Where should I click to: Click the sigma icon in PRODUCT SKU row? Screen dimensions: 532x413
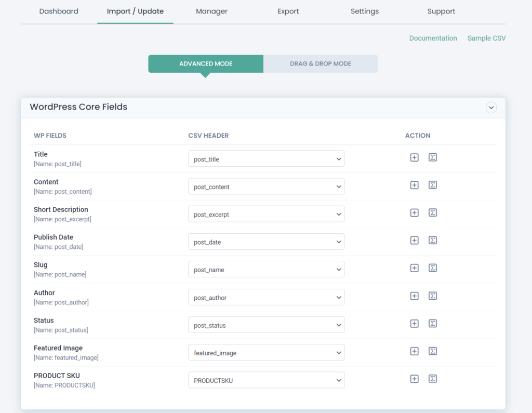coord(433,379)
